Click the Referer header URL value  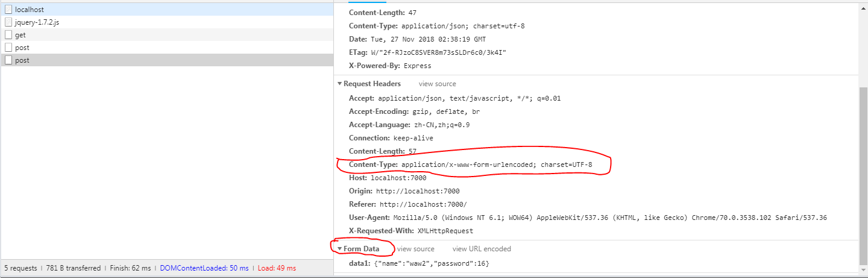[423, 204]
